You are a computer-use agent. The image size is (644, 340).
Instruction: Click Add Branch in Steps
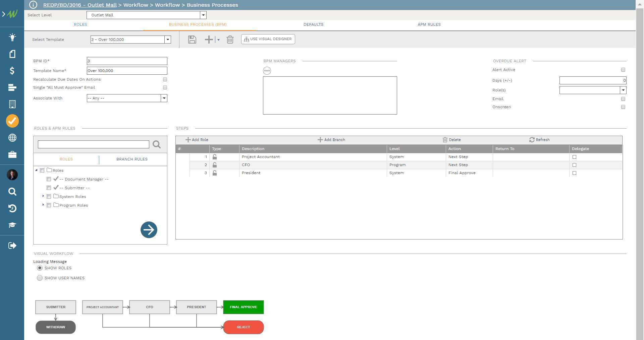point(331,140)
